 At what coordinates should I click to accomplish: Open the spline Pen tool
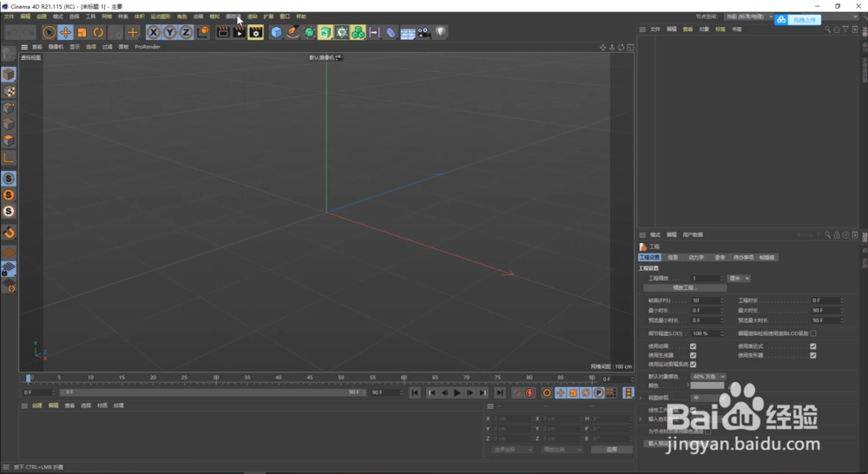[x=293, y=33]
